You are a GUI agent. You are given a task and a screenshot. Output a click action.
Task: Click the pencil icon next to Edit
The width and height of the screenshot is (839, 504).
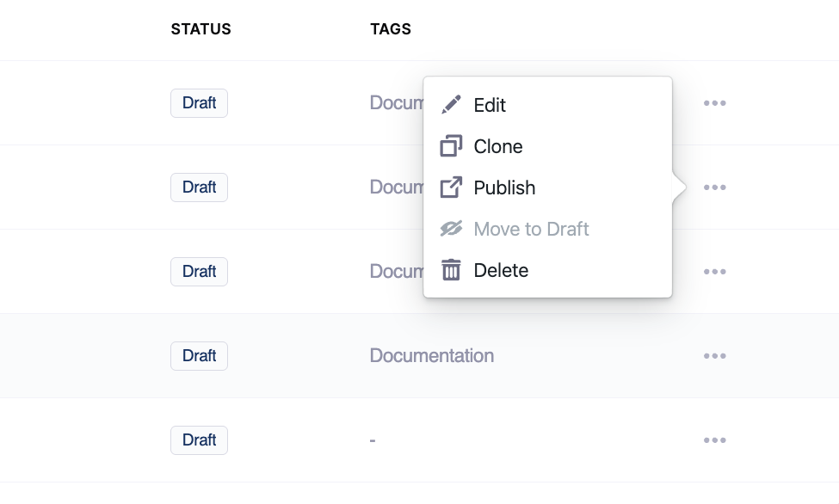451,105
